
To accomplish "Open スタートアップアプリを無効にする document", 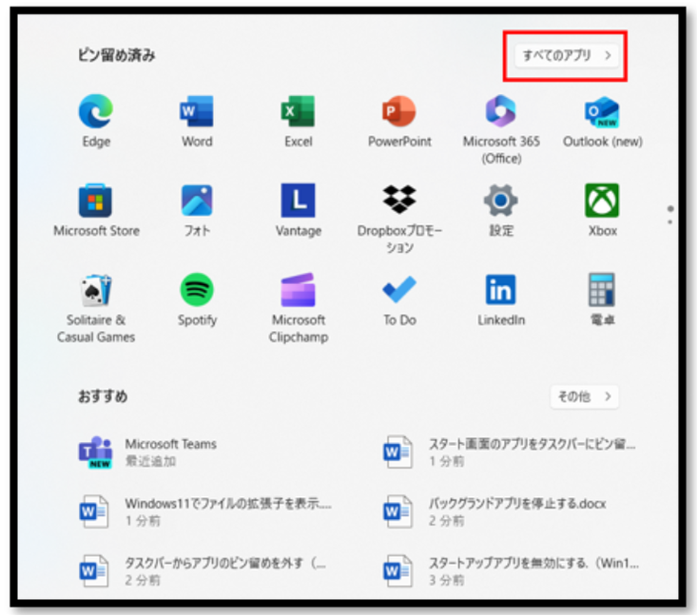I will point(511,571).
